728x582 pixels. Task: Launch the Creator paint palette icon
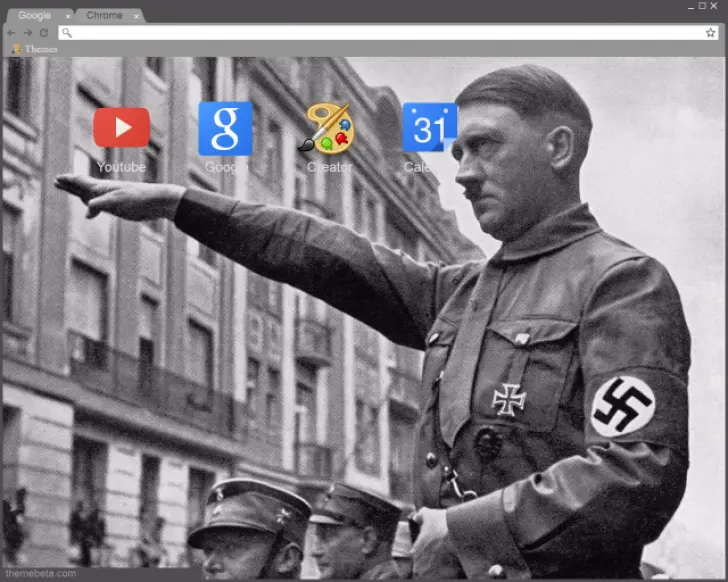tap(328, 128)
